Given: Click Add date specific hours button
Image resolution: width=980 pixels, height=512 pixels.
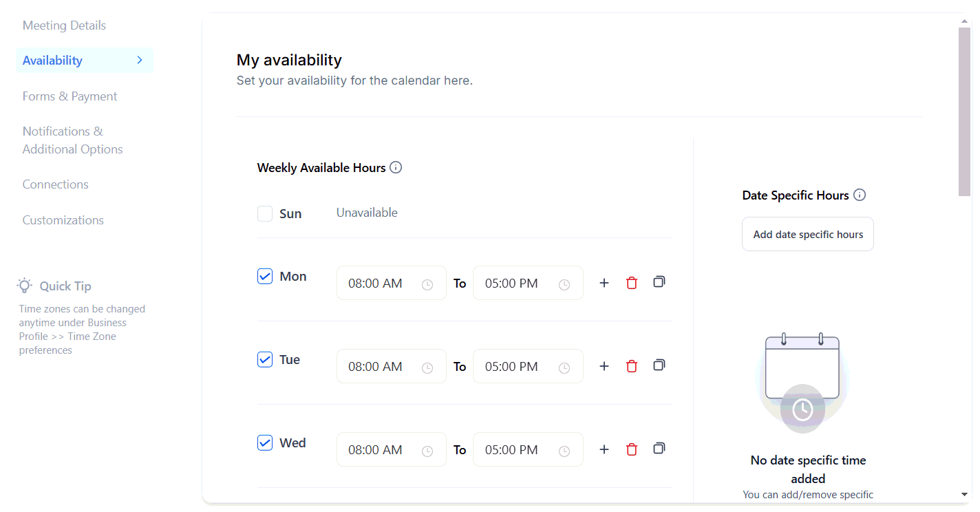Looking at the screenshot, I should tap(808, 235).
